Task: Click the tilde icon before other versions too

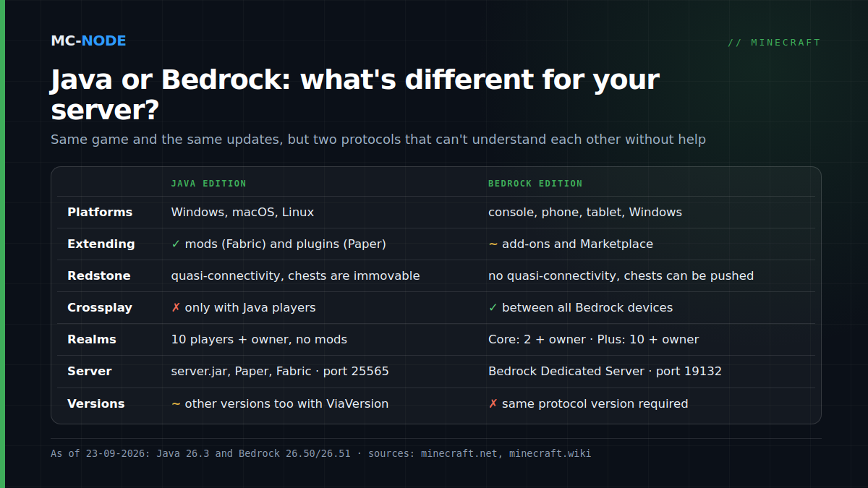Action: pos(176,404)
